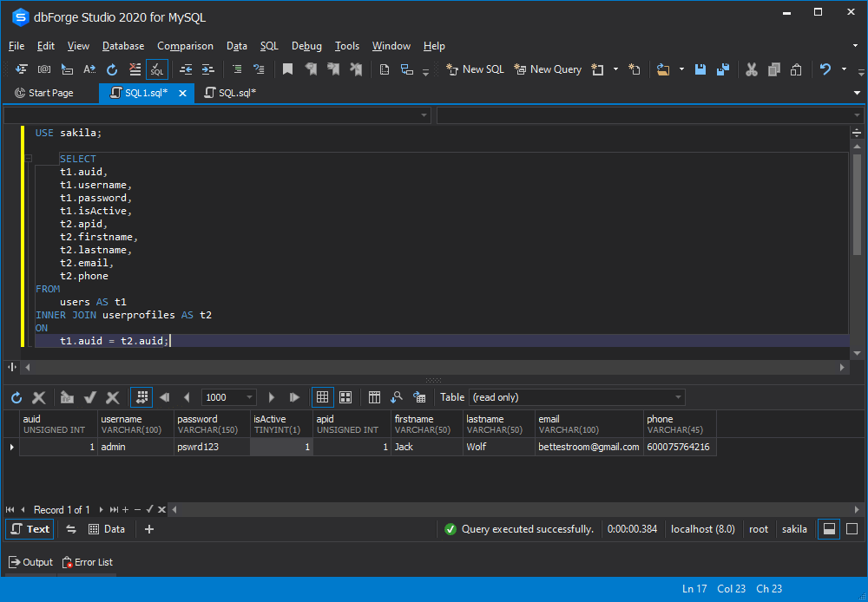Toggle card view mode in results toolbar
Screen dimensions: 868x602
coord(345,397)
